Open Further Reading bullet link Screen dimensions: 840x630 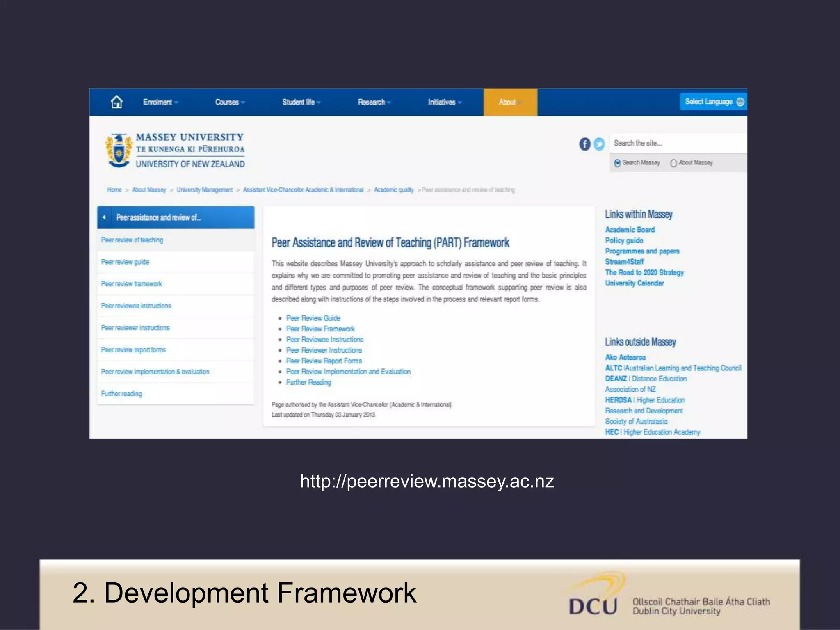coord(308,382)
